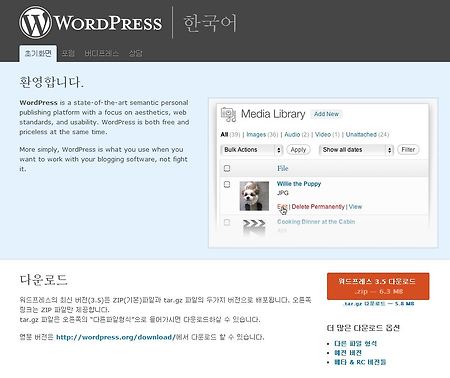Click the 다른 파일 형식 link

point(355,343)
